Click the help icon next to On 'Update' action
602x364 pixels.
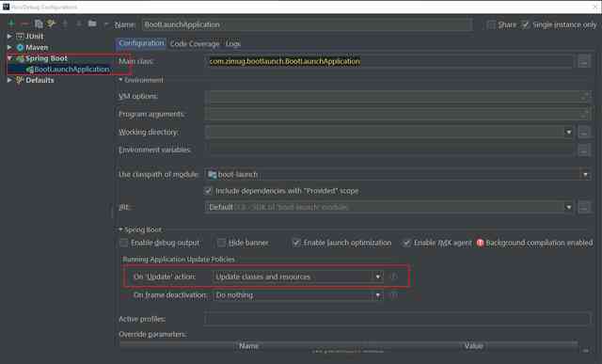coord(394,277)
